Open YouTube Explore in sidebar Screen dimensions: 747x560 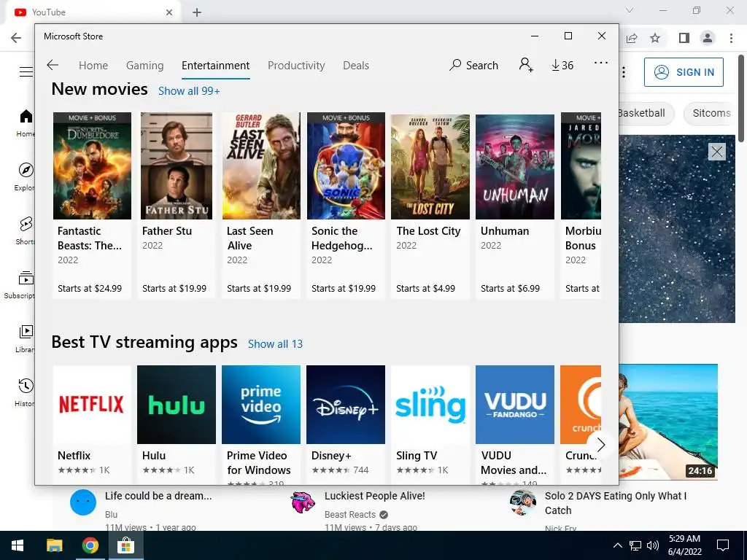[x=26, y=176]
